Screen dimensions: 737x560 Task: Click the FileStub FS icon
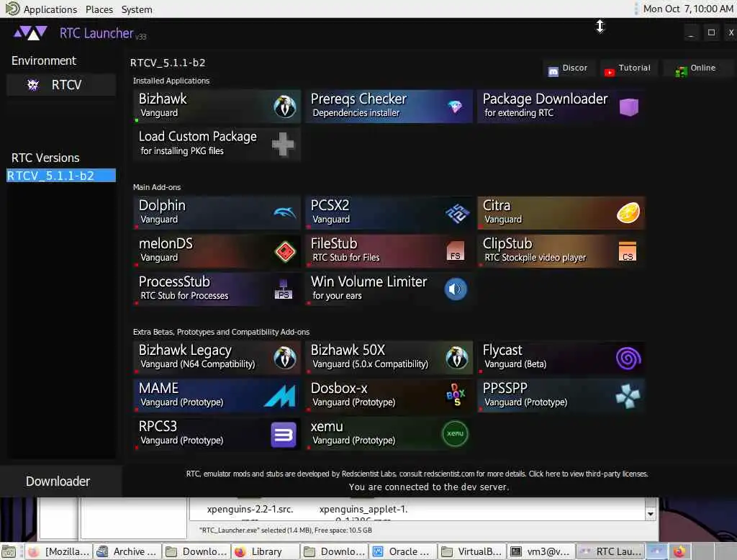455,250
